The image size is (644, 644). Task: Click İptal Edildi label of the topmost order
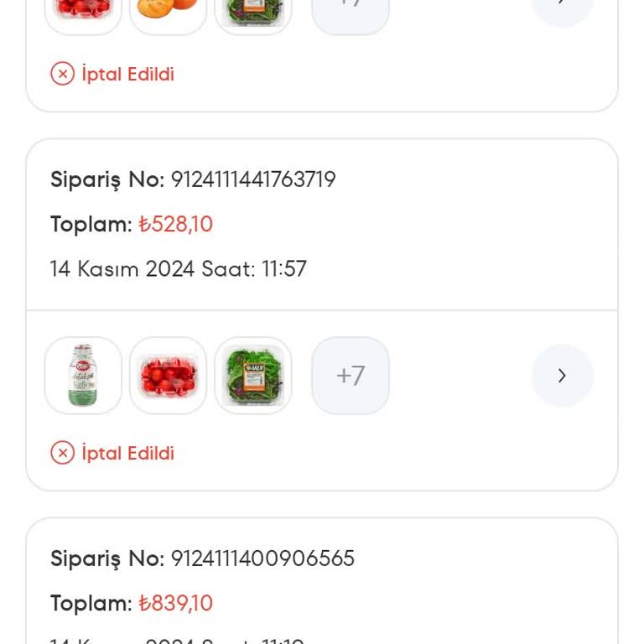[x=128, y=74]
